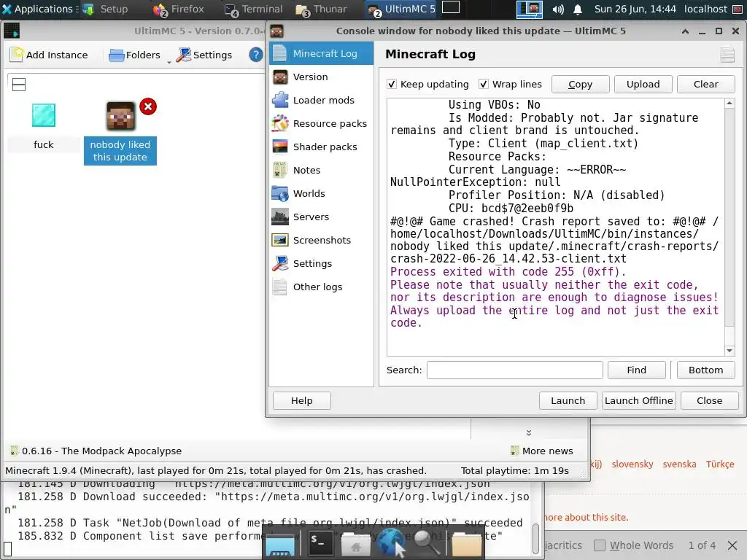Viewport: 747px width, 560px height.
Task: Open the application finder magnifier dock icon
Action: point(426,542)
